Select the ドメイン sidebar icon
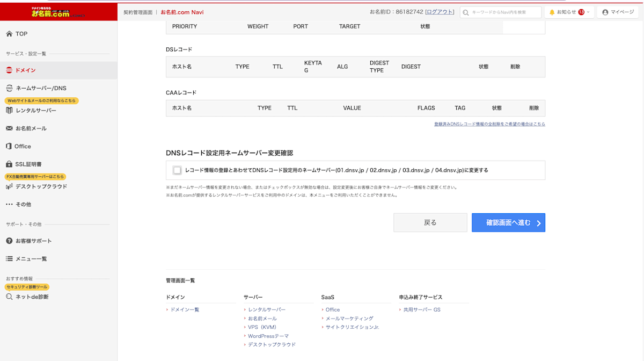 (x=9, y=70)
